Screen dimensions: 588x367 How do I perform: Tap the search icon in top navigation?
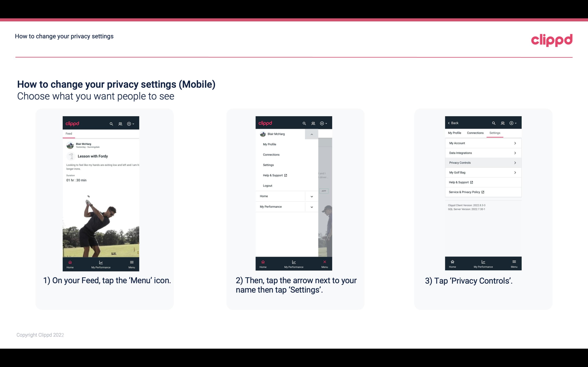(x=112, y=123)
